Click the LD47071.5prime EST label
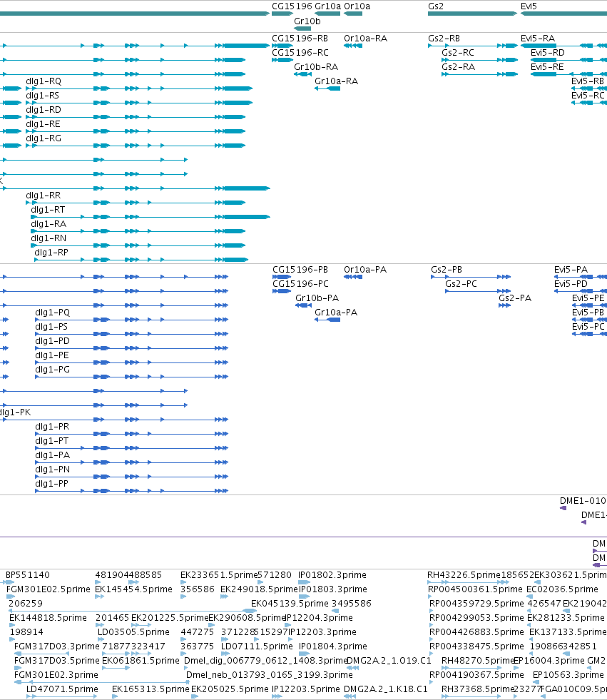Screen dimensions: 607x700 tap(62, 689)
